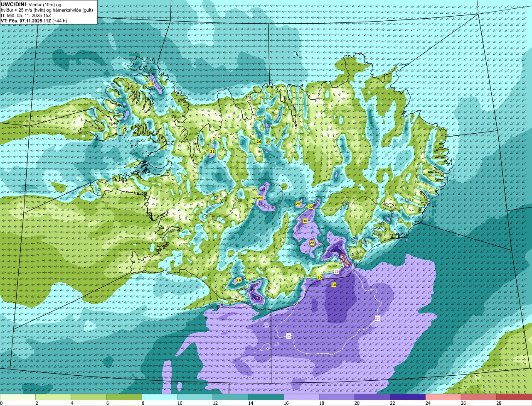Choose the red above-28 legend swatch
The width and height of the screenshot is (532, 406).
coord(514,397)
